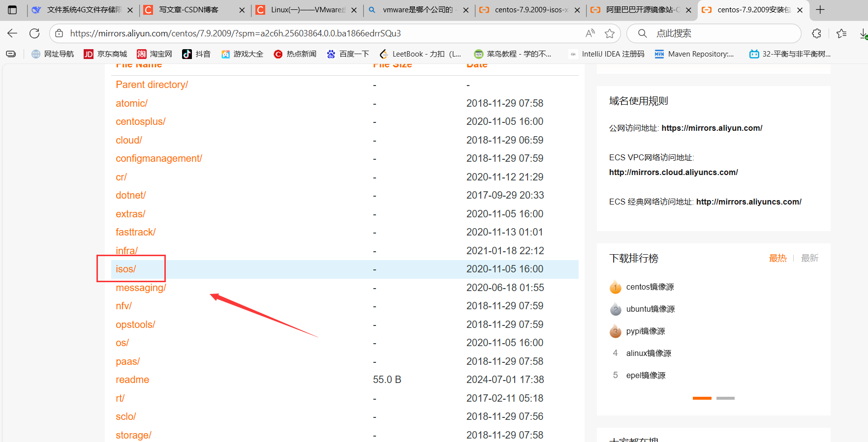Close the 写文章-CSDN博客 tab
Viewport: 868px width, 442px height.
pyautogui.click(x=242, y=10)
